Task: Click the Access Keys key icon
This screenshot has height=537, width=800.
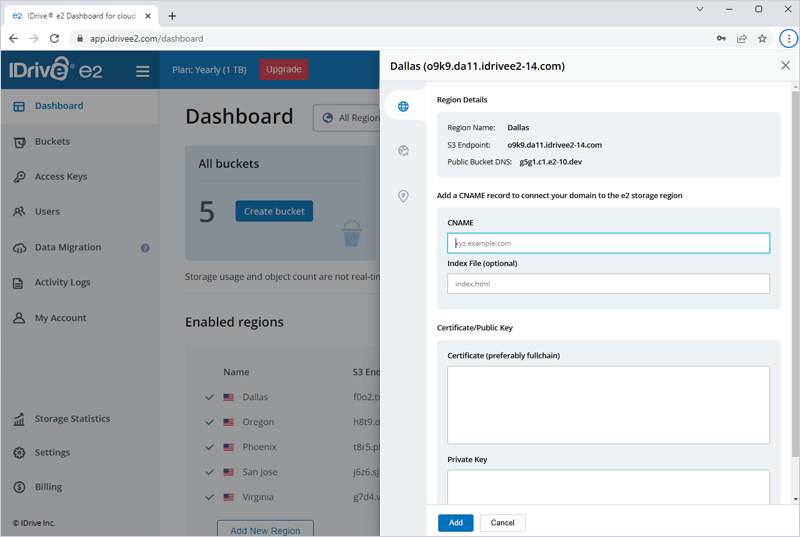Action: (19, 177)
